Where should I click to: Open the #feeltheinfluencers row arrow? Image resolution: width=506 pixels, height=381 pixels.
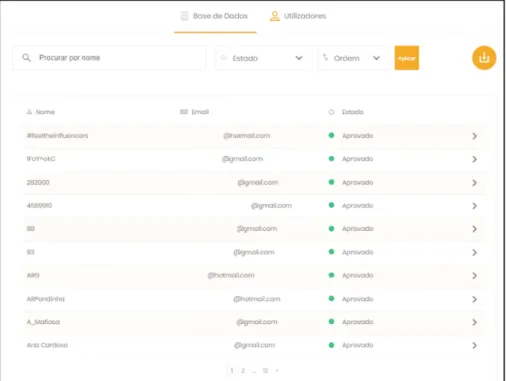click(474, 136)
